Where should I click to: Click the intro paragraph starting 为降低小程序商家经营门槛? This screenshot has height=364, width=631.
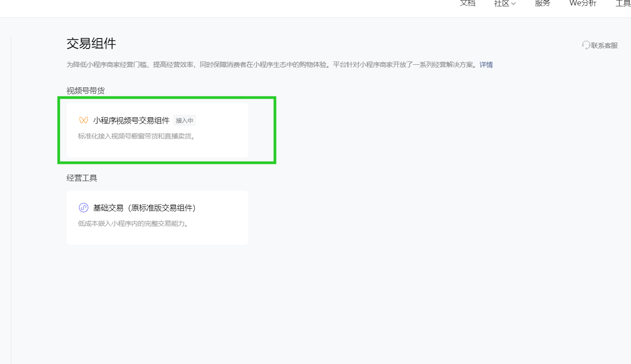coord(273,65)
